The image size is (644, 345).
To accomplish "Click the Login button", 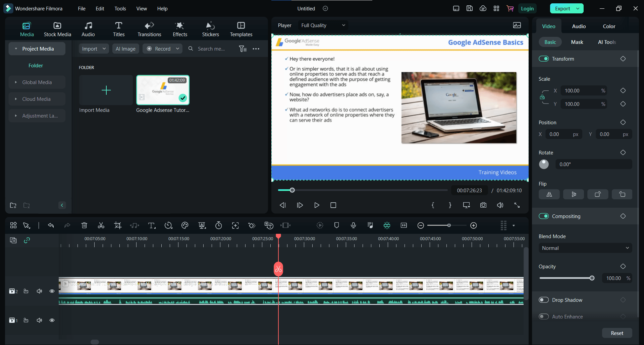I will (527, 8).
